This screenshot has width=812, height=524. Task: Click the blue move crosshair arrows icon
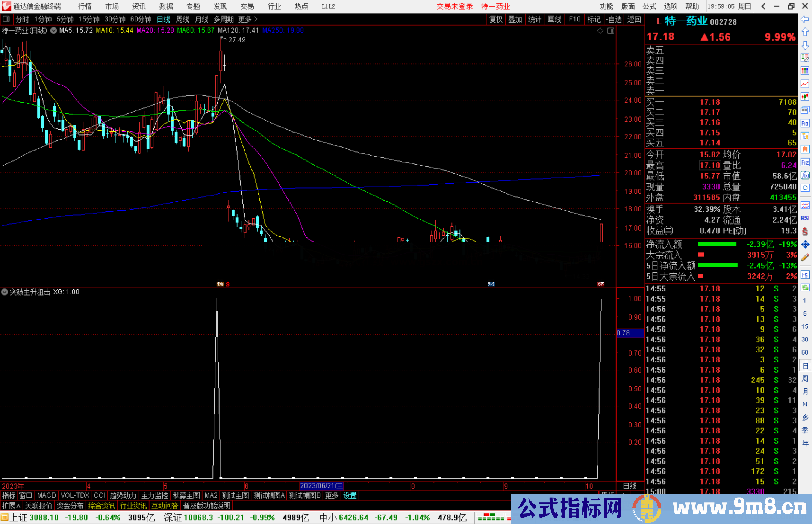tap(805, 245)
